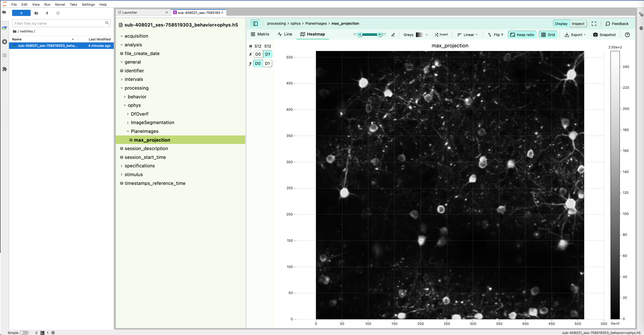Viewport: 644px width, 335px height.
Task: Enter fullscreen view of the visualization
Action: (594, 23)
